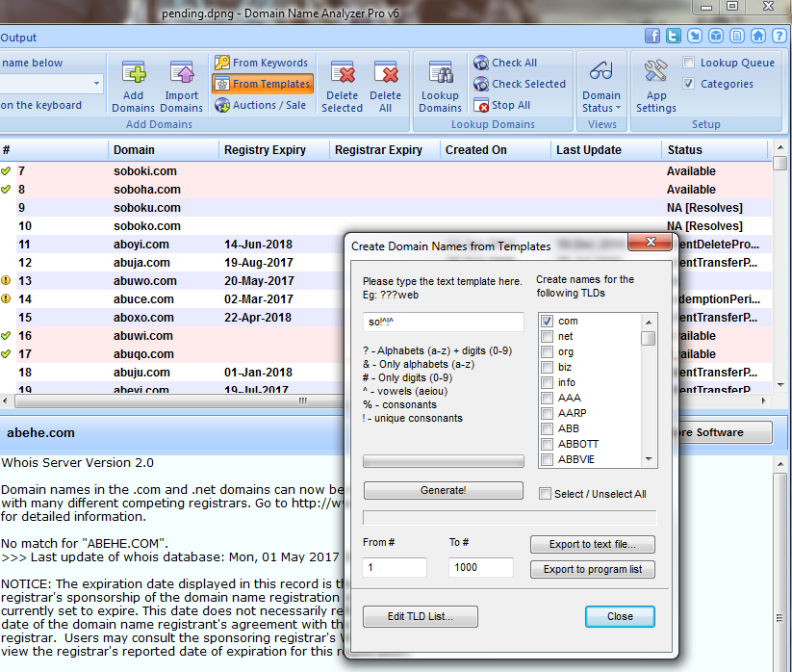Sort by the Domain column header
The width and height of the screenshot is (792, 672).
[164, 150]
